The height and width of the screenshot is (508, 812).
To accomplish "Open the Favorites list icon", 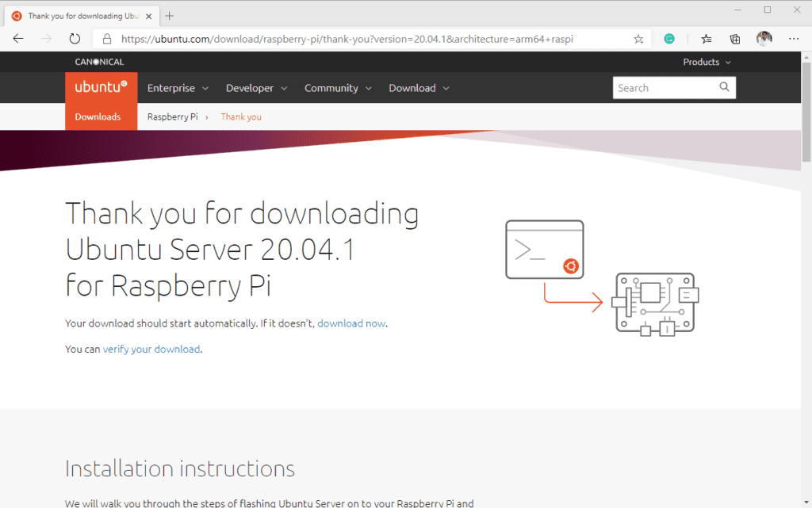I will [x=707, y=39].
